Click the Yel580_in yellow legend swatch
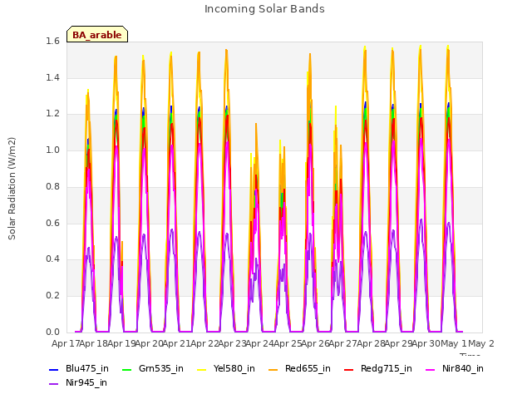 (x=201, y=369)
